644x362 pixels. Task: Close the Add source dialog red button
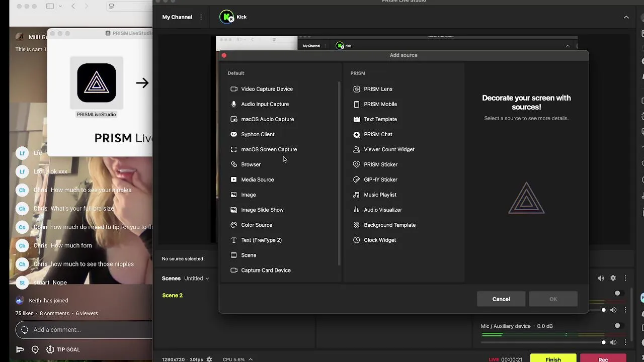pyautogui.click(x=224, y=55)
